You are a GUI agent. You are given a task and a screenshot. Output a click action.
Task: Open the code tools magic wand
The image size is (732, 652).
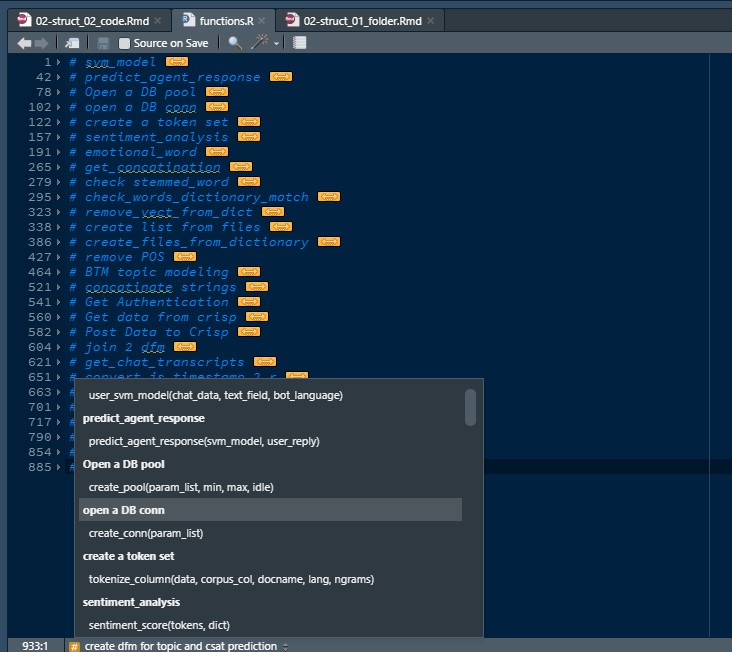coord(260,42)
